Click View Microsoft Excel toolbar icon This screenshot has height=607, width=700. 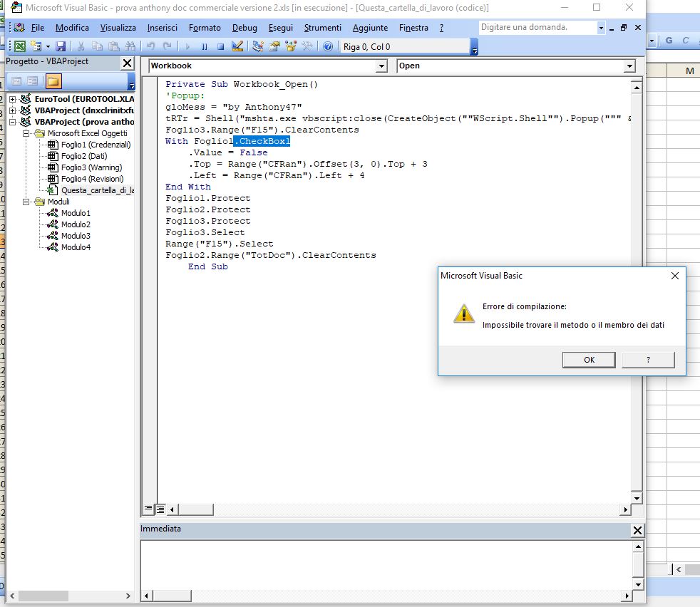20,46
